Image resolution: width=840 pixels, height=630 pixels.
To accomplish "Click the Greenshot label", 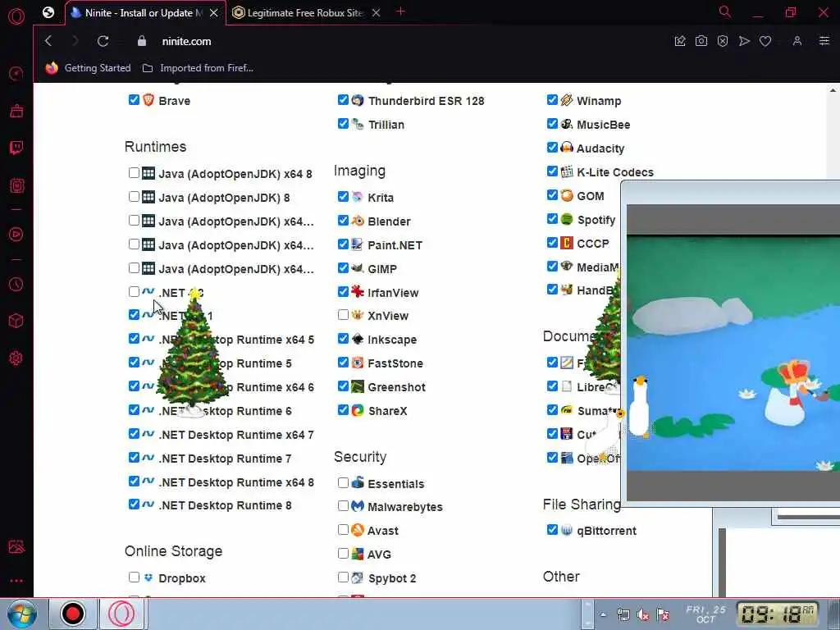I will point(396,387).
